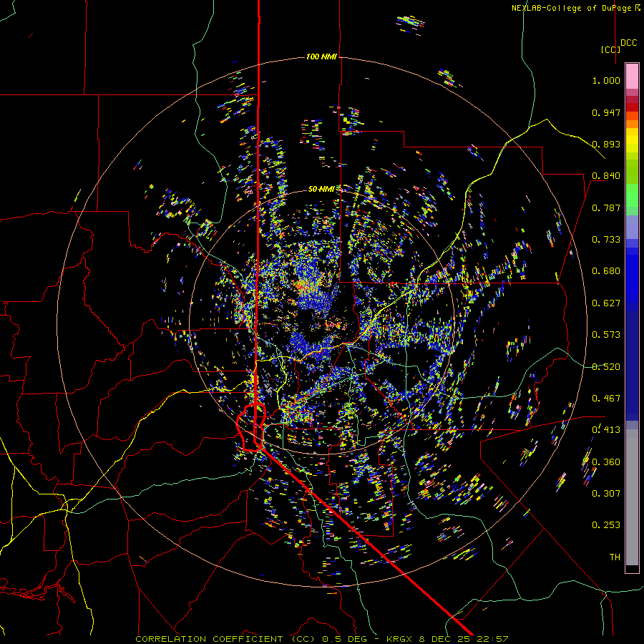Click the 0.360 scale value
Image resolution: width=644 pixels, height=644 pixels.
pos(606,462)
